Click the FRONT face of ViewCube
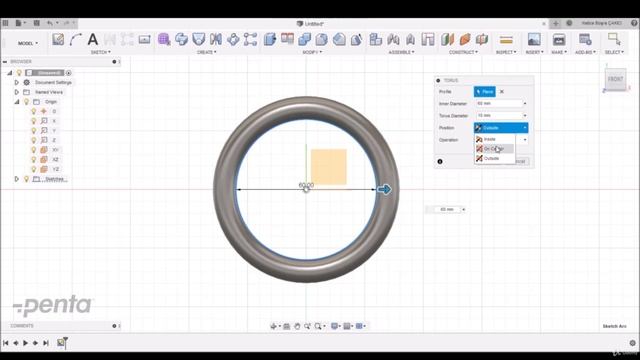 [615, 79]
